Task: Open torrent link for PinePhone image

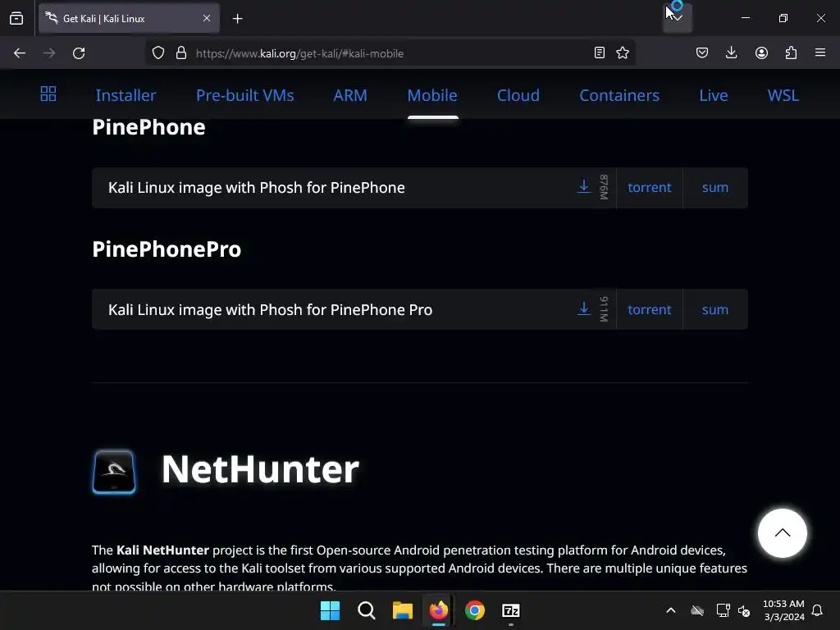Action: pyautogui.click(x=650, y=188)
